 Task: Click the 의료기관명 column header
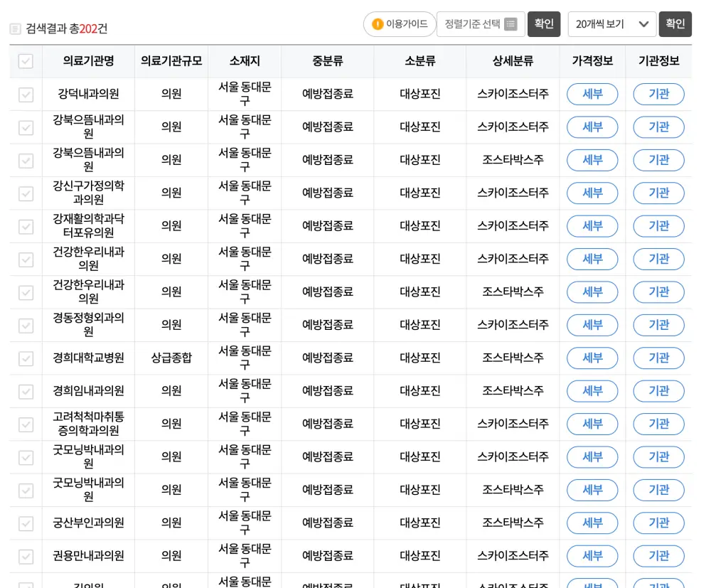(x=88, y=60)
